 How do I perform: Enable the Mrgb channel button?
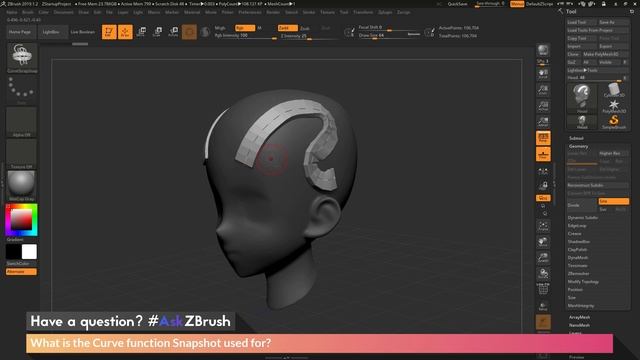tap(220, 28)
